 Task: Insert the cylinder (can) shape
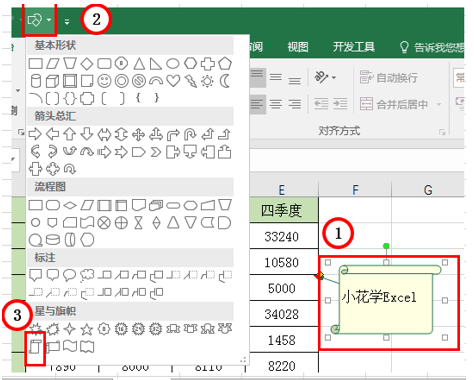coord(36,81)
